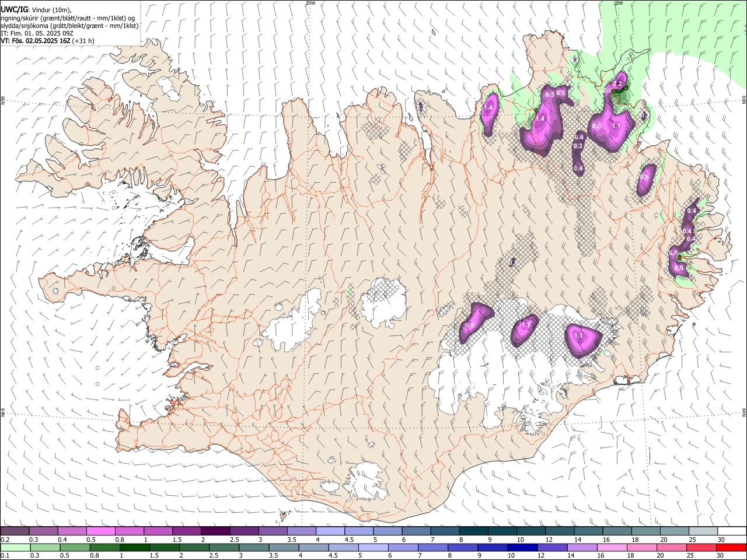747x560 pixels.
Task: Click the '0.2' label in the snow legend
Action: [x=5, y=540]
